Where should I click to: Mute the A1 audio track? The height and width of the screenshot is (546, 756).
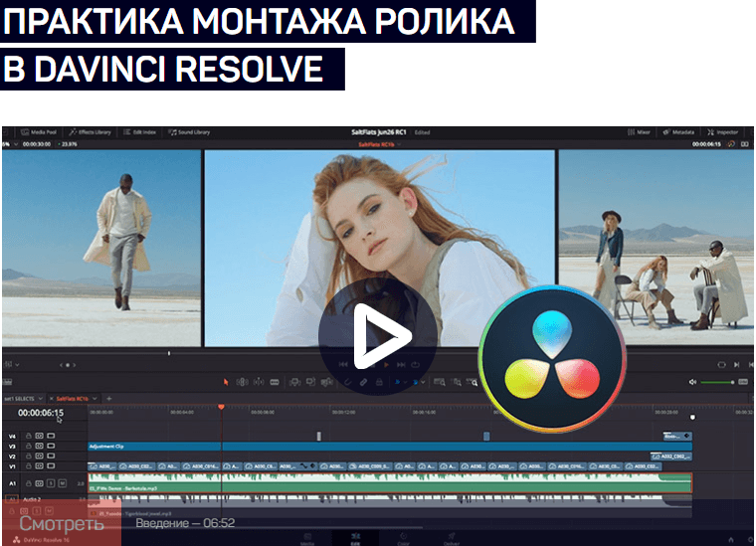(x=63, y=483)
